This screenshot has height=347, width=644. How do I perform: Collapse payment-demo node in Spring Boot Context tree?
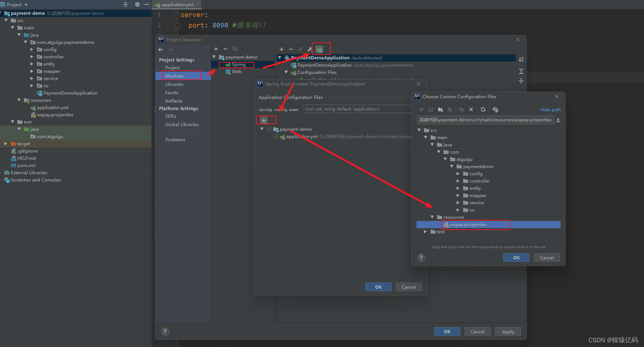point(262,129)
